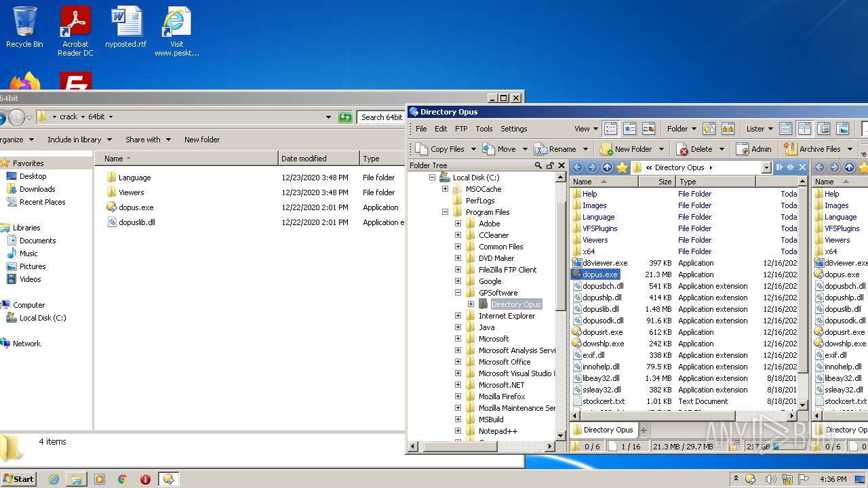Click the Start button

pos(18,479)
